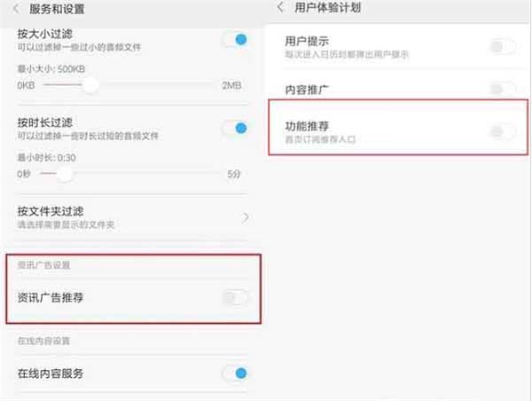Enable 资讯广告推荐 switch
This screenshot has height=401, width=532.
(235, 298)
